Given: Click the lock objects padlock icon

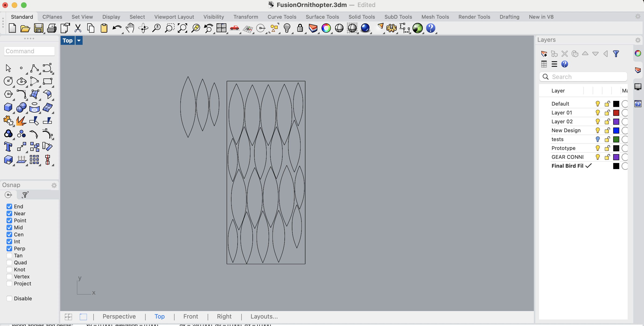Looking at the screenshot, I should [300, 28].
